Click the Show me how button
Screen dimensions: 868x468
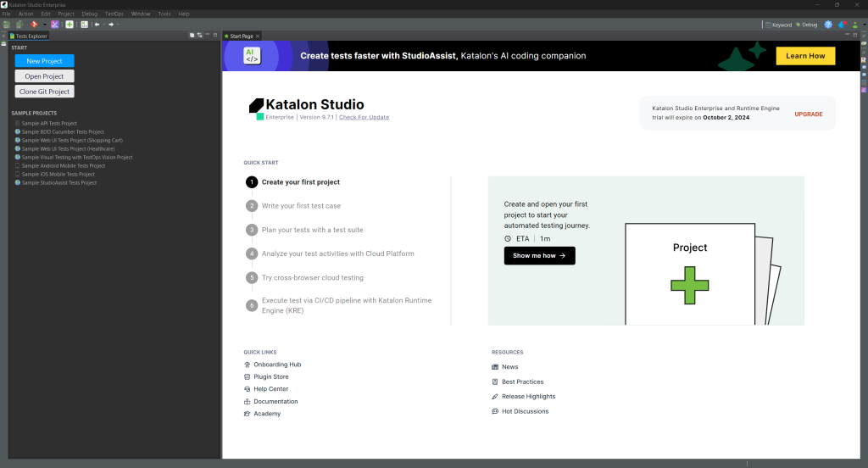[539, 256]
